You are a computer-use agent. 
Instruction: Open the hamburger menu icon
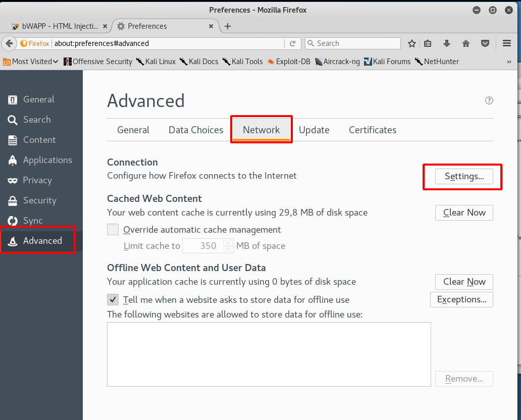(x=507, y=43)
